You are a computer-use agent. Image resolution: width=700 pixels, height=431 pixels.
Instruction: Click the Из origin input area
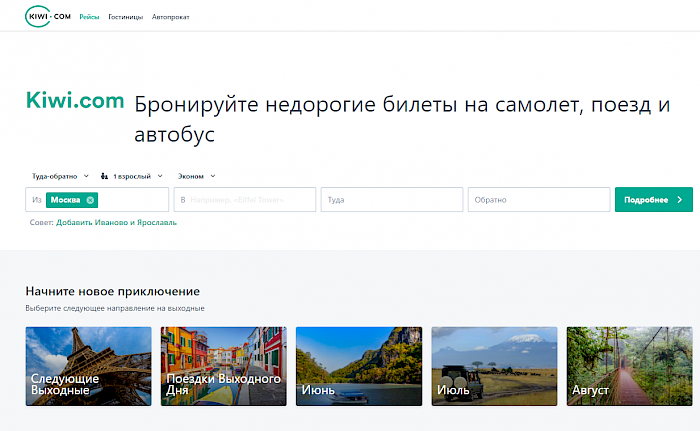97,200
